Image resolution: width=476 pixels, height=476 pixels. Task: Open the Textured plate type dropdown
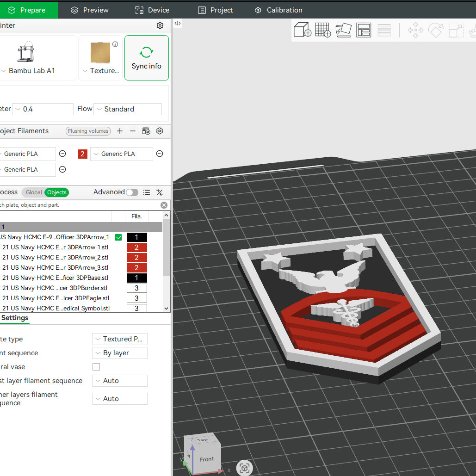coord(101,71)
